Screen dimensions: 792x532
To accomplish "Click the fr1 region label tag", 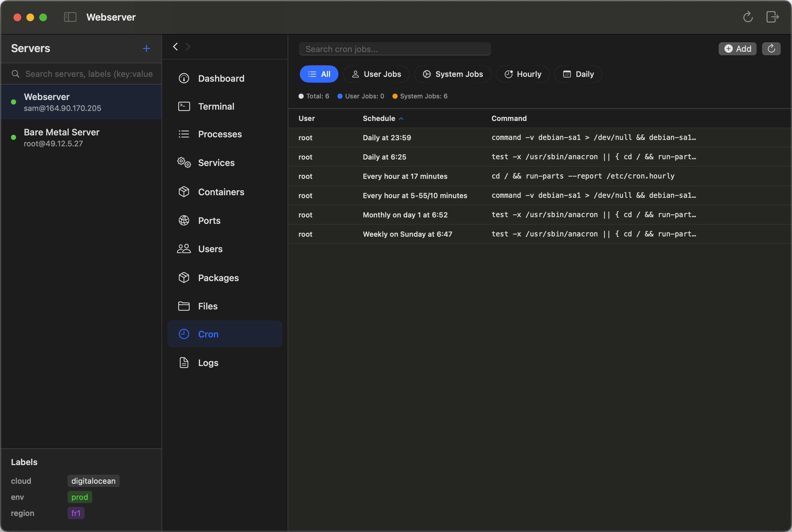I will (x=76, y=513).
